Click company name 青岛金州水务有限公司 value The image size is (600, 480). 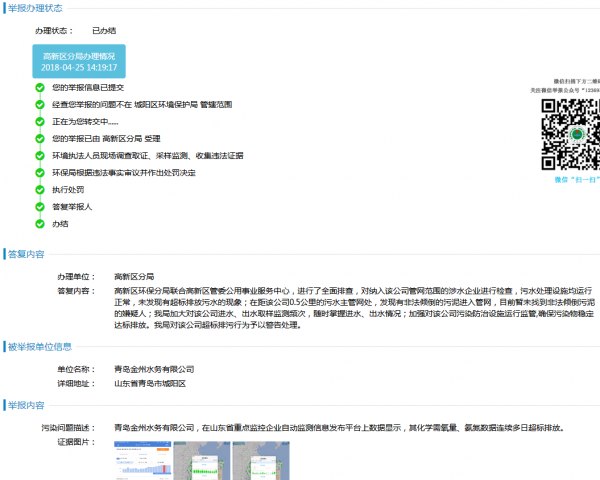[154, 369]
